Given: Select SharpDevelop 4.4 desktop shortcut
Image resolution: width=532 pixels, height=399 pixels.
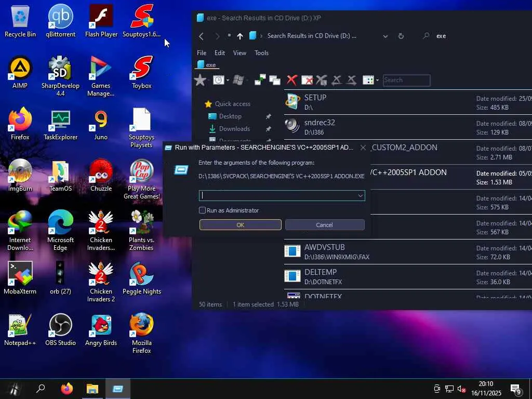Looking at the screenshot, I should pos(60,76).
